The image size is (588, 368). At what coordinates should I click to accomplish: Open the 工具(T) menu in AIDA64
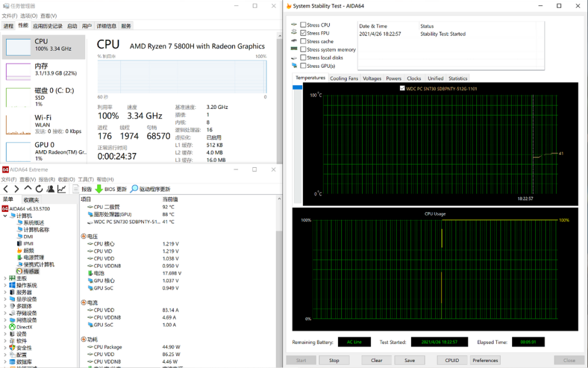coord(86,180)
